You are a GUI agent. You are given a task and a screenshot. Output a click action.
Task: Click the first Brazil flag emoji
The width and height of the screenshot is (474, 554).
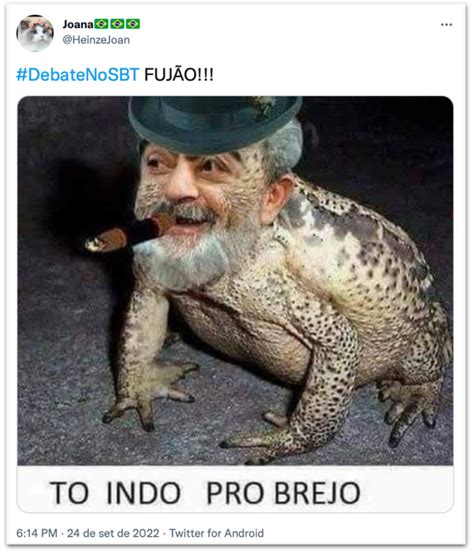[101, 24]
